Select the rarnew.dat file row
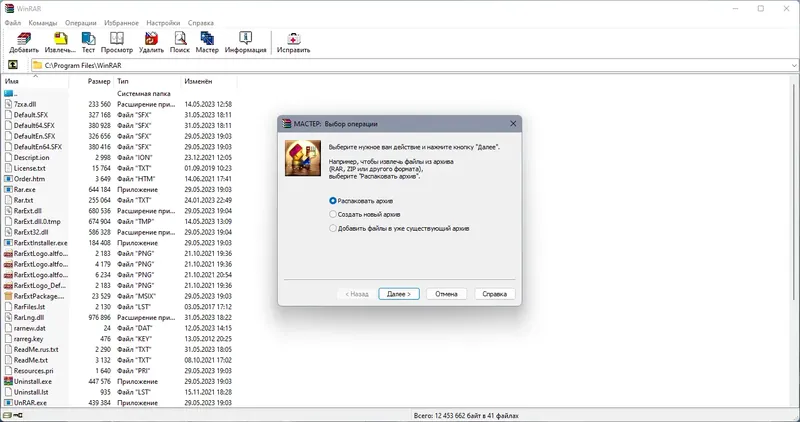Image resolution: width=800 pixels, height=422 pixels. (118, 328)
